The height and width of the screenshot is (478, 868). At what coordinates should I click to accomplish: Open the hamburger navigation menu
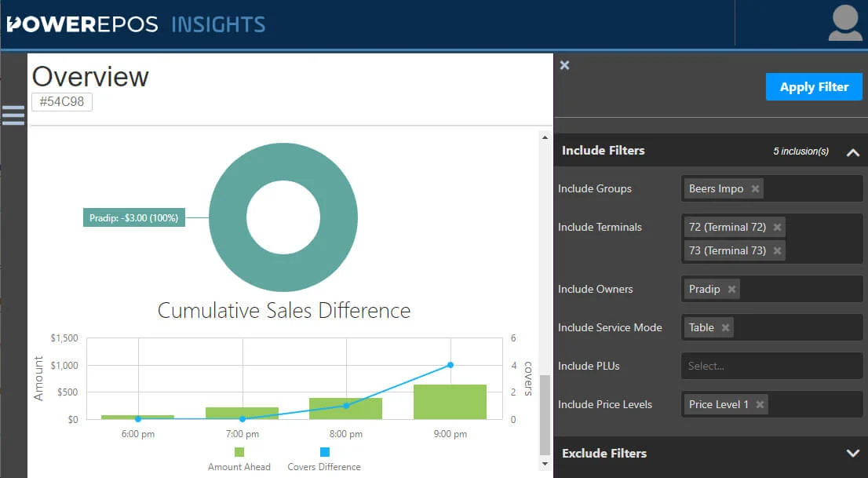[13, 115]
